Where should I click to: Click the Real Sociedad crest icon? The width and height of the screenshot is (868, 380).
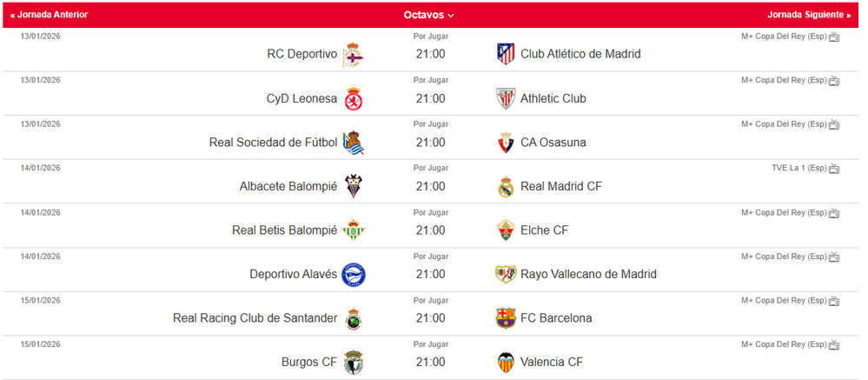tap(353, 143)
